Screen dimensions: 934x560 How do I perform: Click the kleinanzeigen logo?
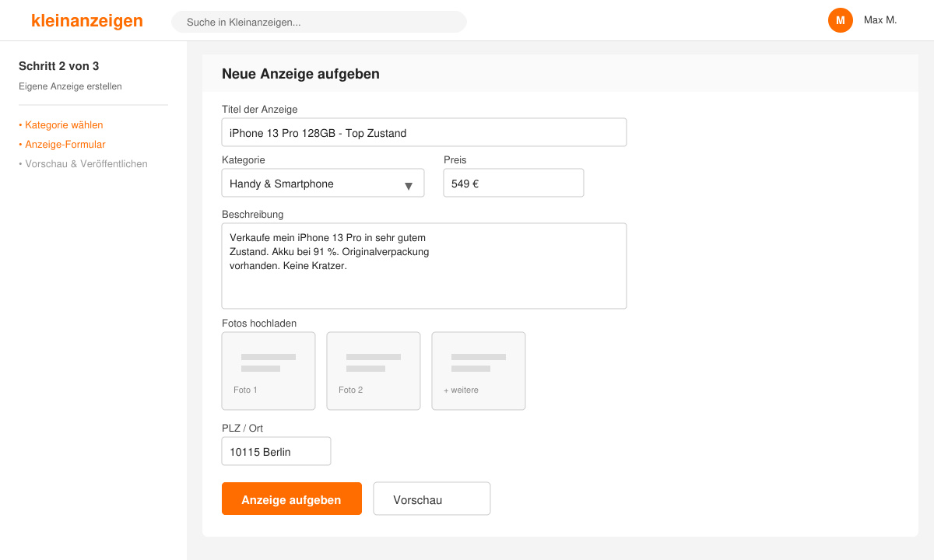[87, 21]
